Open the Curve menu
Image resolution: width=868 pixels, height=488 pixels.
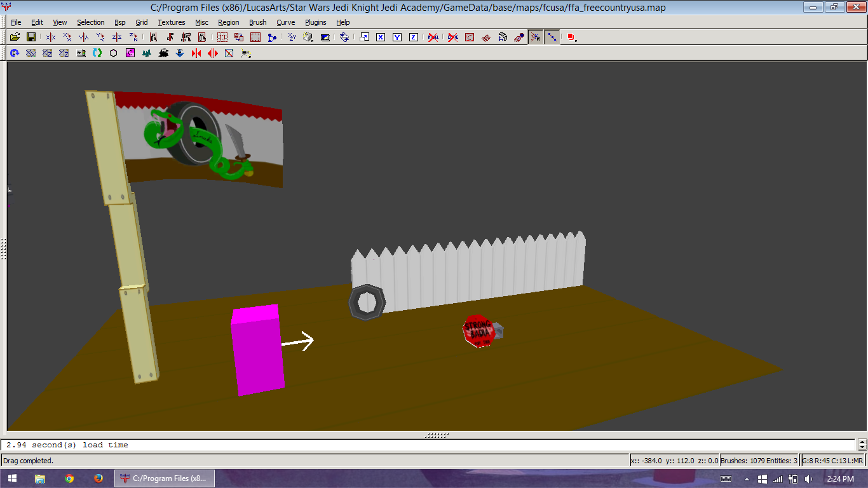pos(286,22)
